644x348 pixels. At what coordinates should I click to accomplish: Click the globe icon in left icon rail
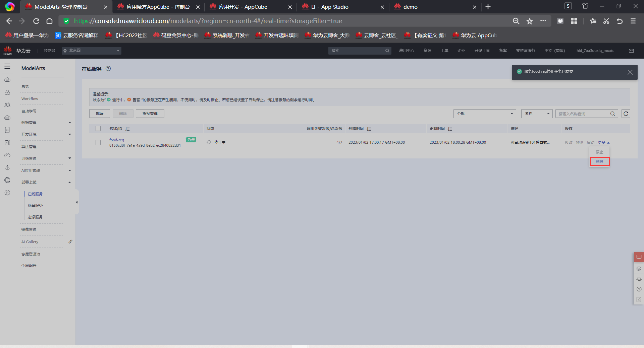coord(7,180)
